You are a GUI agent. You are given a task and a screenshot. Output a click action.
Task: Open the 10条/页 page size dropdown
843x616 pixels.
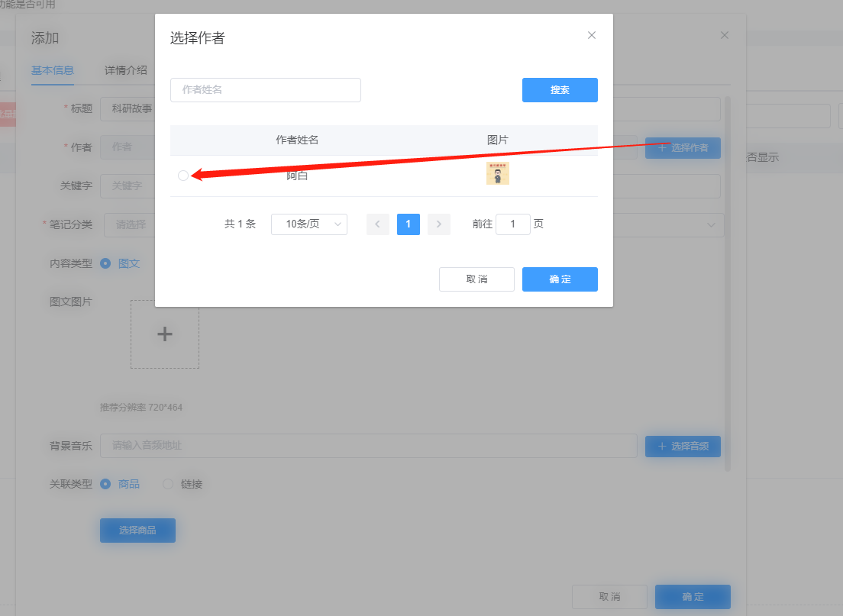click(309, 224)
